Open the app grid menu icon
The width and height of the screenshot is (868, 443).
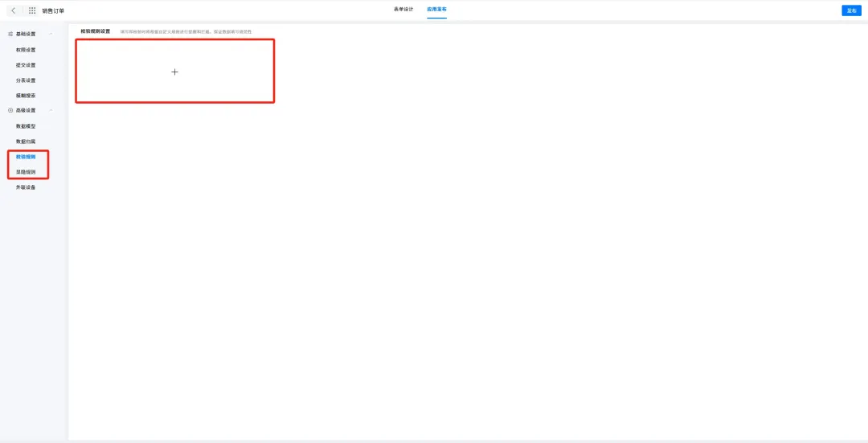point(32,10)
